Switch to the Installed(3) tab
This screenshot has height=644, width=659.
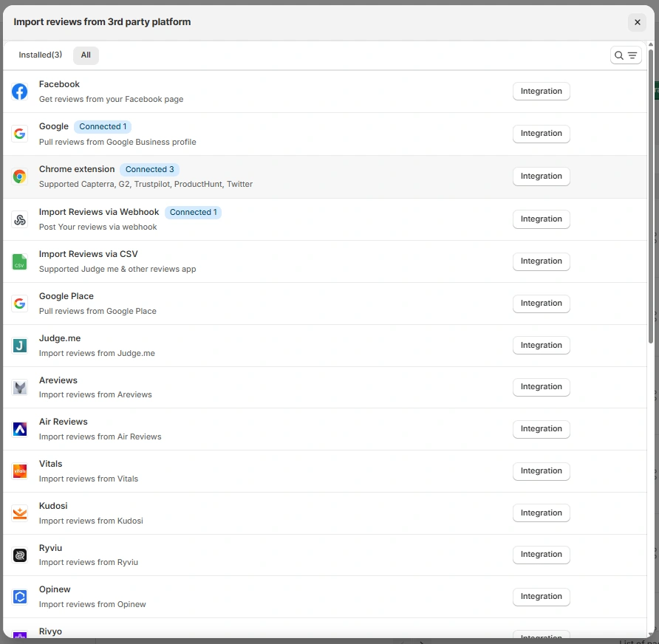(40, 55)
